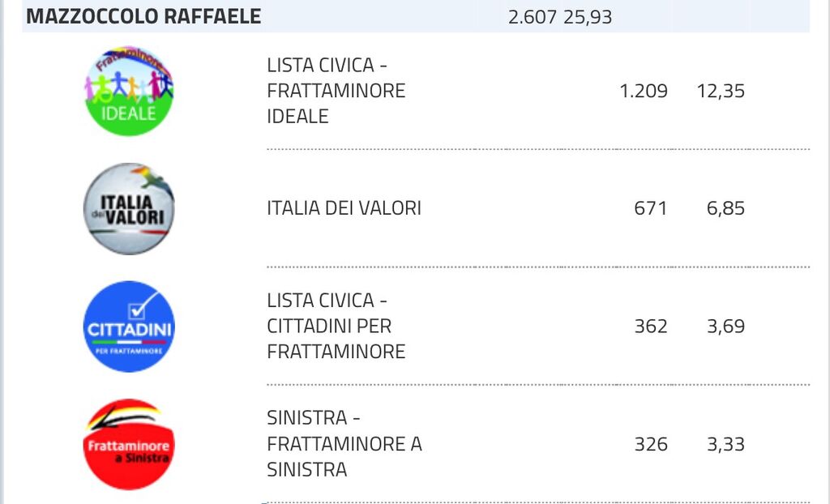830x504 pixels.
Task: Click the Lista Civica Frattaminore Ideale name
Action: tap(336, 91)
